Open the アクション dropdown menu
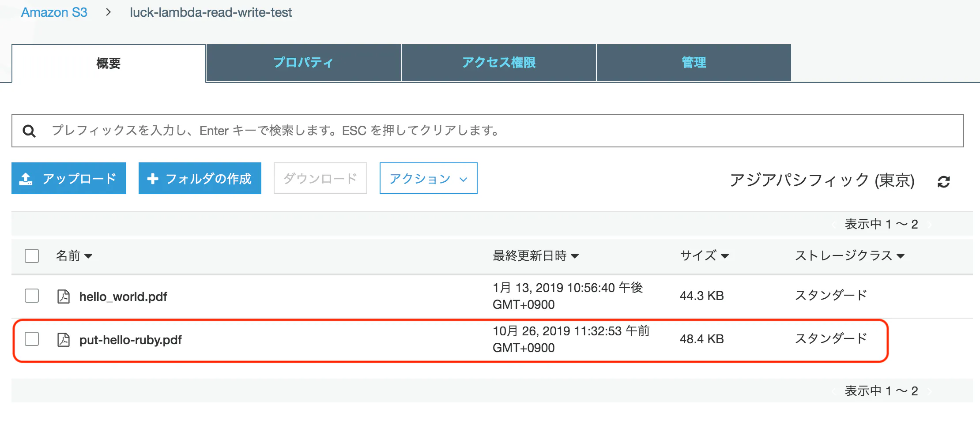The width and height of the screenshot is (980, 428). point(427,178)
